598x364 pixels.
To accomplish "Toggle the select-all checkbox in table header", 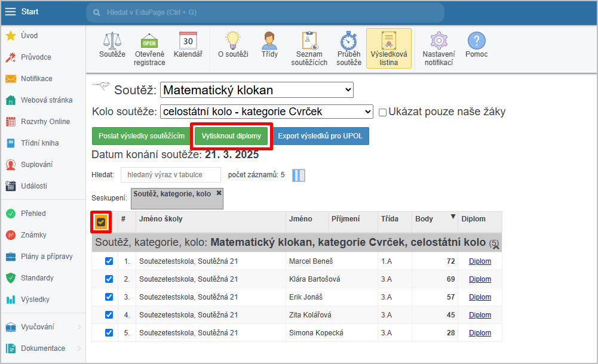I will [101, 222].
